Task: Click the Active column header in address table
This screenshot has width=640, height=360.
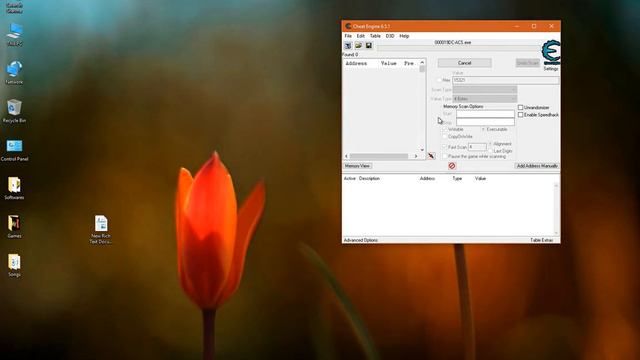Action: (349, 178)
